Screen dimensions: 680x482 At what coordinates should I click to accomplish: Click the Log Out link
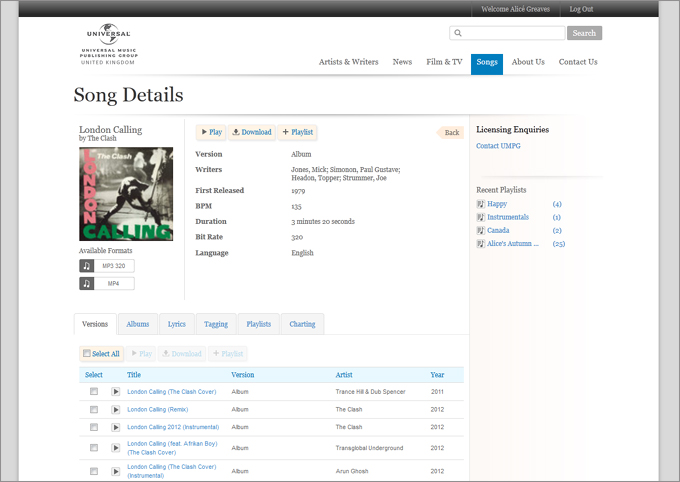(x=581, y=9)
